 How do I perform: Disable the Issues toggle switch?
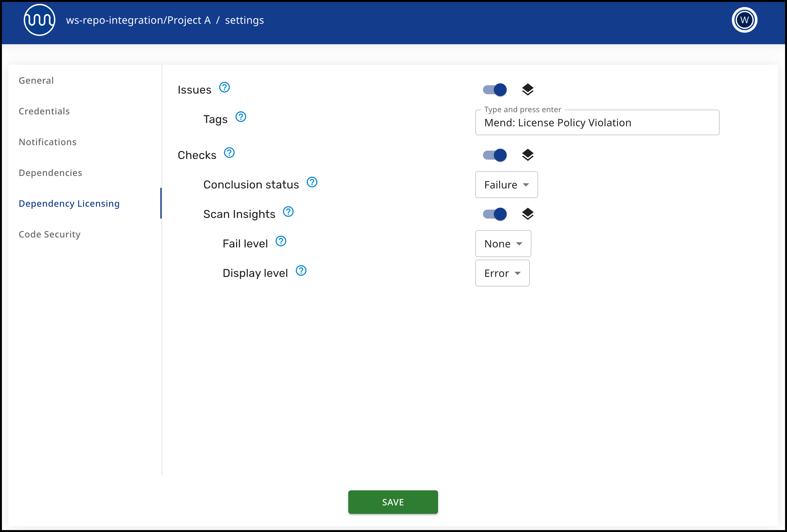(495, 90)
